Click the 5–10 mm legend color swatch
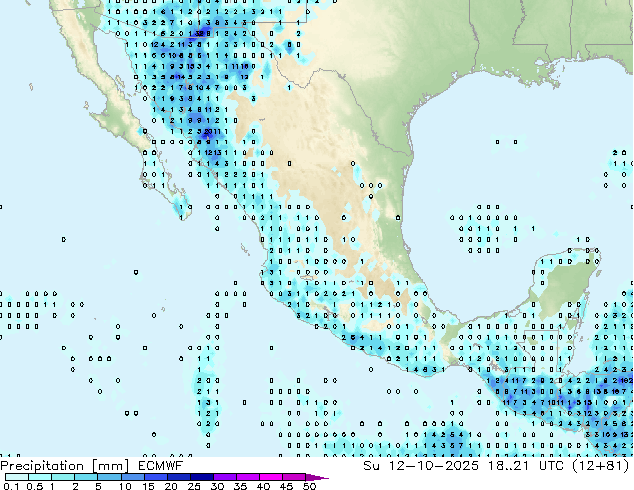The width and height of the screenshot is (634, 490). (109, 477)
